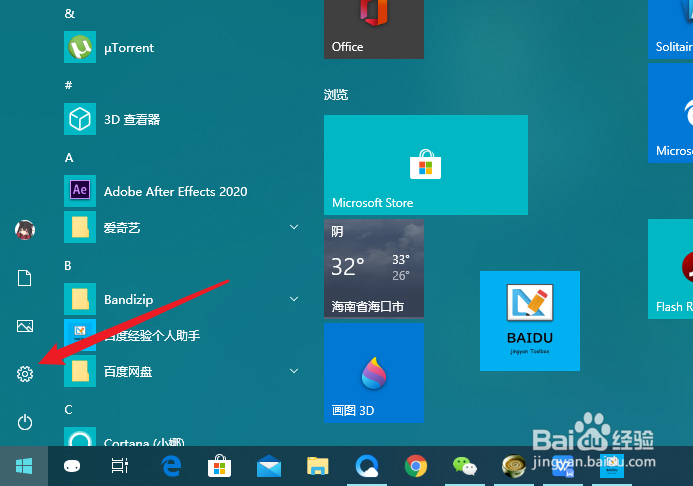Click the 浏览 tile group title

(336, 95)
